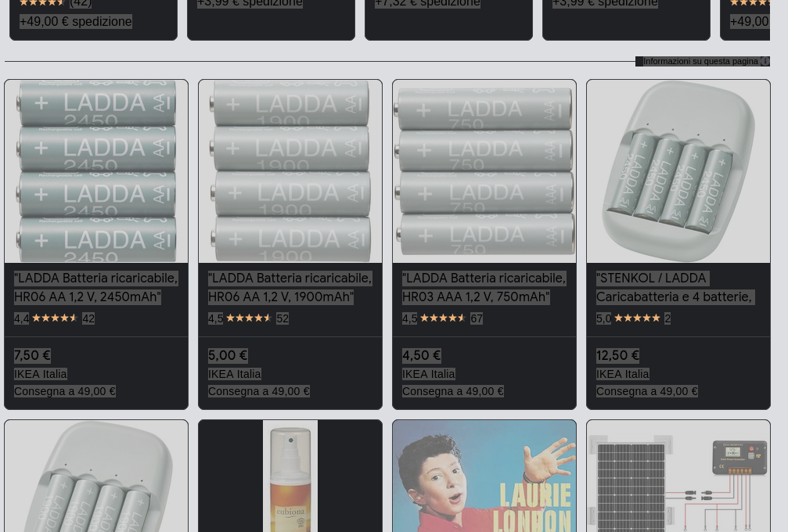Screen dimensions: 788x532
Task: Click the 67 reviews count for LADDA AAA
Action: click(x=477, y=318)
